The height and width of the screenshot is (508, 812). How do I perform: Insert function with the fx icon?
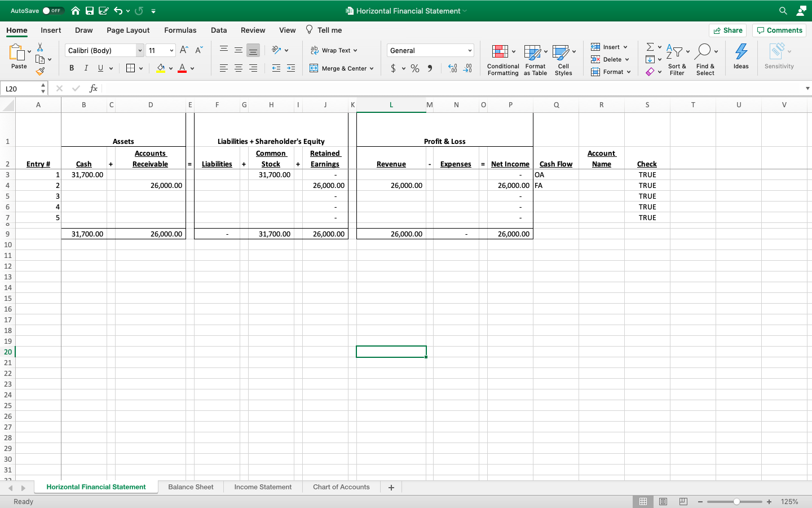pyautogui.click(x=94, y=89)
